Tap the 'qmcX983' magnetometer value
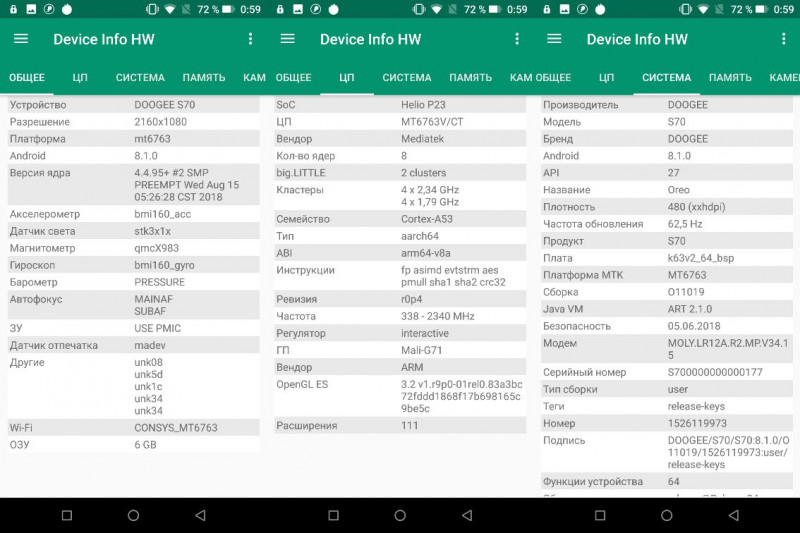800x533 pixels. [157, 248]
